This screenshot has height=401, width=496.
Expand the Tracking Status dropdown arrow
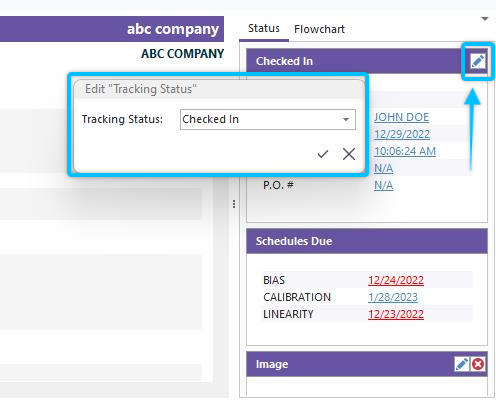tap(346, 119)
